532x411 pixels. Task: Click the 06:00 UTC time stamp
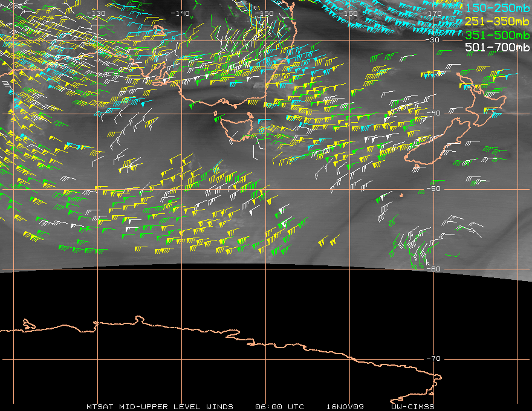279,407
